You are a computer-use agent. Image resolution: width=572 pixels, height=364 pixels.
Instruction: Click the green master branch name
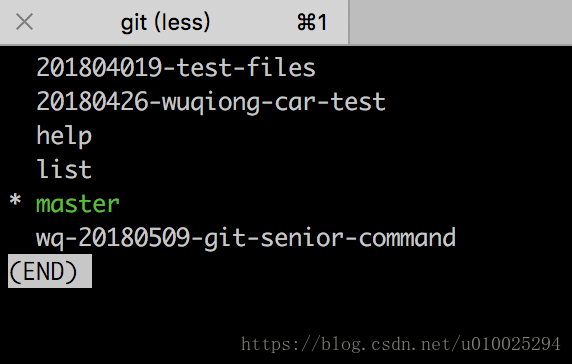click(78, 204)
